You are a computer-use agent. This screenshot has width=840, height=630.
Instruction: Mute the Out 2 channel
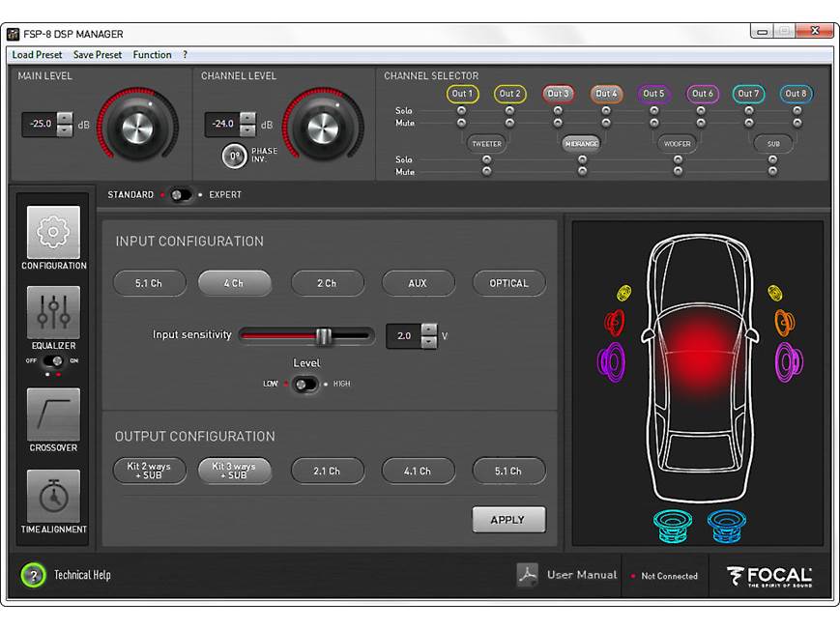tap(509, 123)
